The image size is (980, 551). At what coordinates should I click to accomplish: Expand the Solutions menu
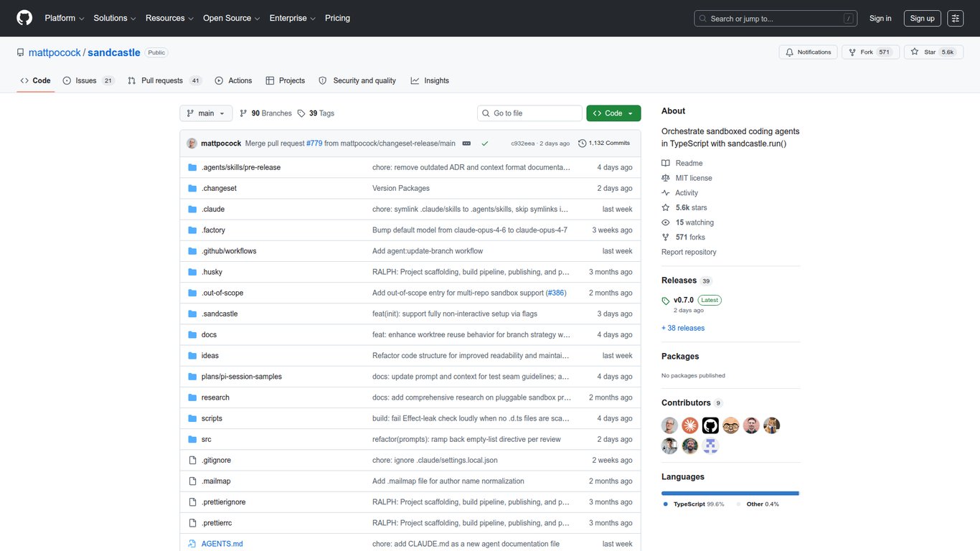[x=115, y=19]
